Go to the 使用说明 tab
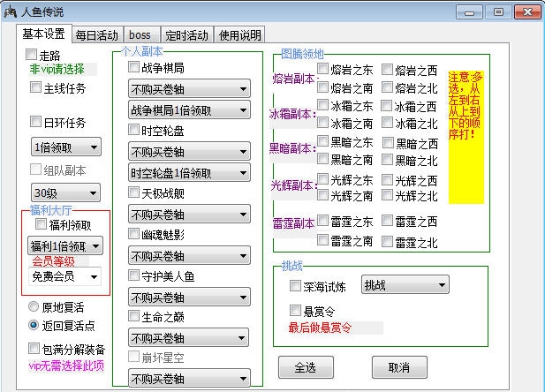Viewport: 545px width, 392px height. (x=239, y=35)
